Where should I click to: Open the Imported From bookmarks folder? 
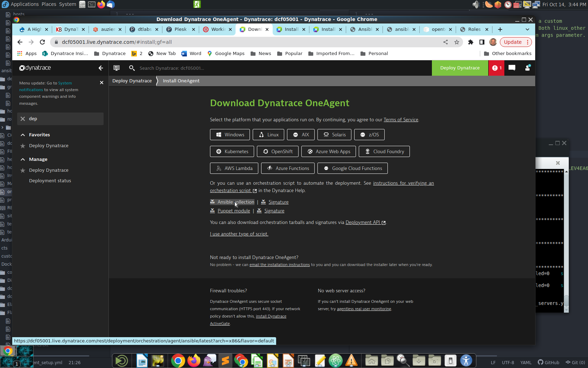pos(331,54)
